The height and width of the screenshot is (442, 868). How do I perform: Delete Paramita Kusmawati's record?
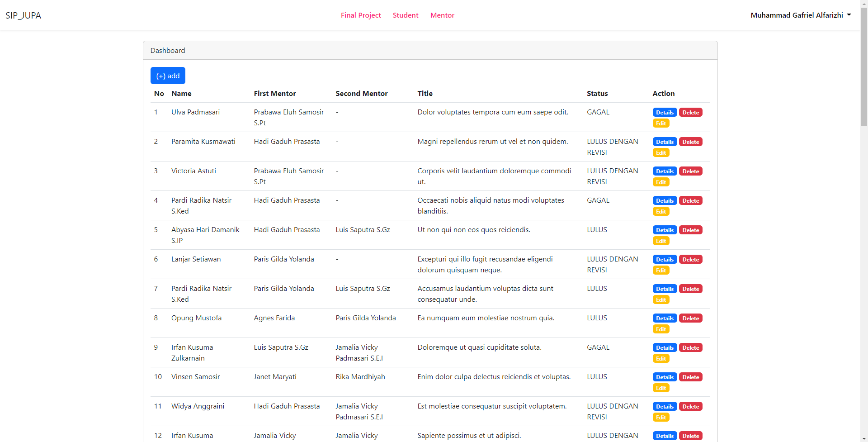[690, 142]
